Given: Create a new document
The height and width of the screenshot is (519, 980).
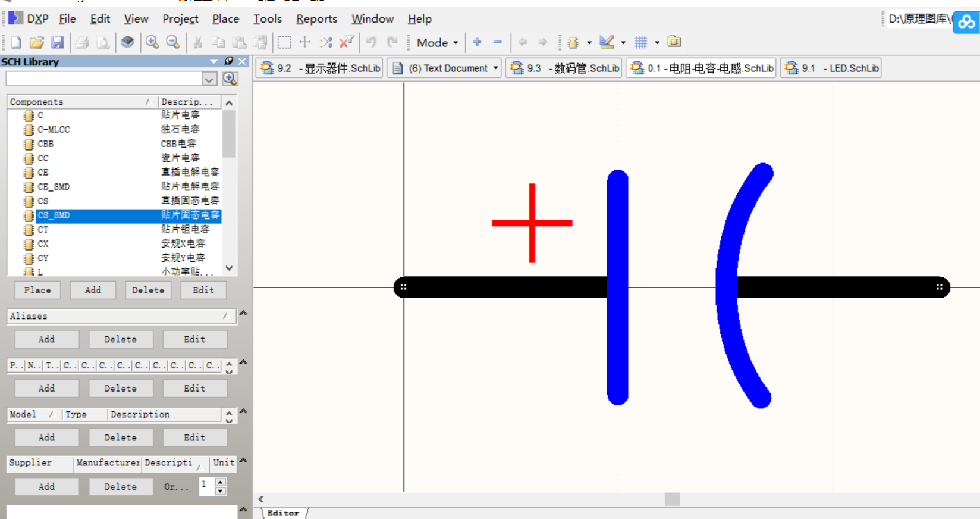Looking at the screenshot, I should pos(16,42).
